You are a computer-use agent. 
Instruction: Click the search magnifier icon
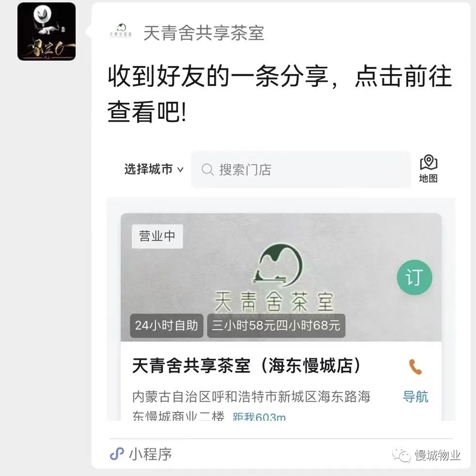coord(207,170)
